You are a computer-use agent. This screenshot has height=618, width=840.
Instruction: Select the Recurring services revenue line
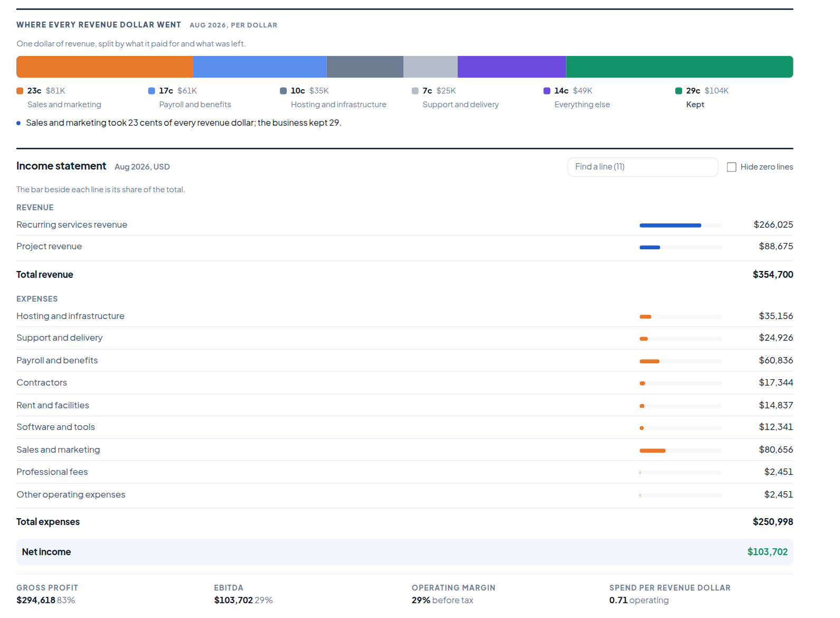404,224
